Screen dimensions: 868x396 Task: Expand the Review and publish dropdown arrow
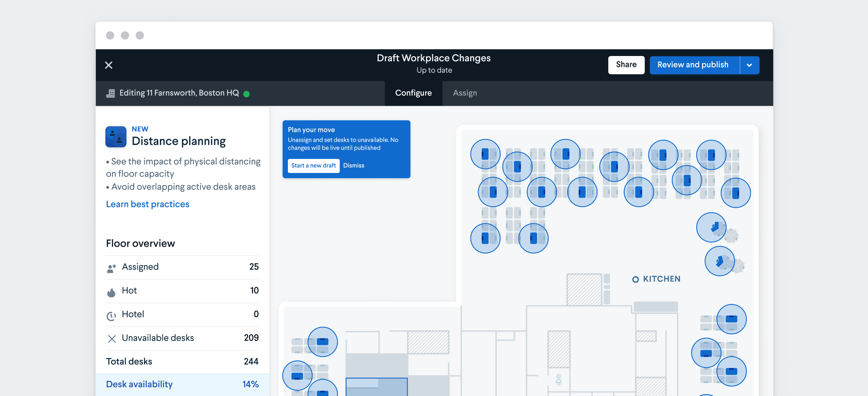coord(749,65)
